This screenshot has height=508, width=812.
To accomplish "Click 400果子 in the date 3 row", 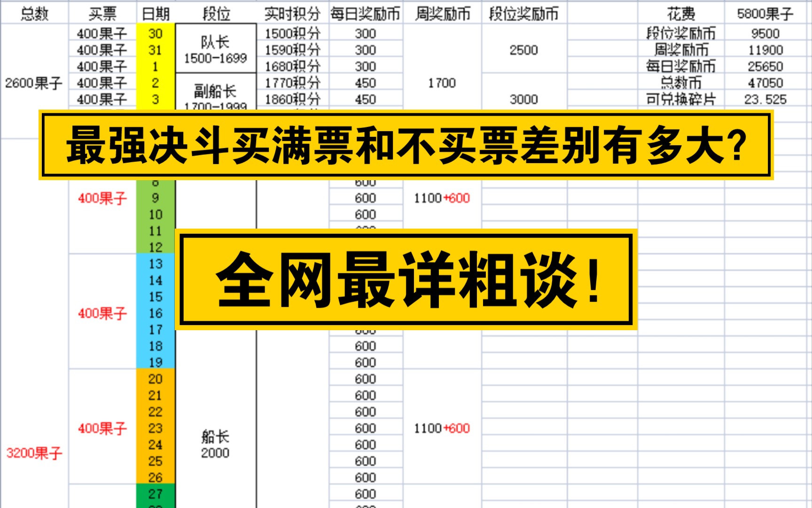I will [102, 99].
